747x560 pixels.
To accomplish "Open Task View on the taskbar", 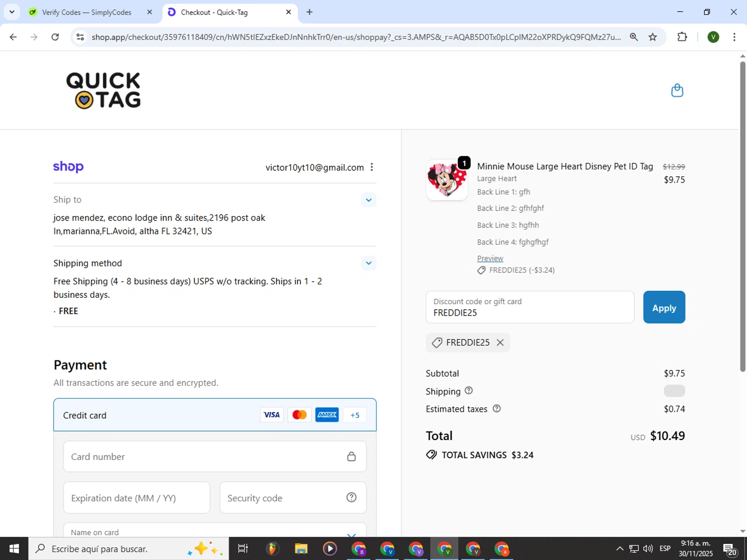I will 243,549.
